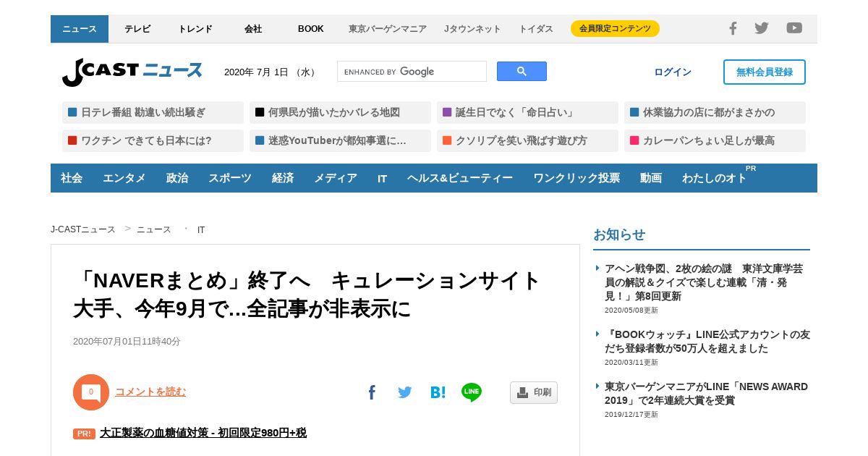The width and height of the screenshot is (868, 456).
Task: Open the Facebook icon in top bar
Action: coord(733,28)
